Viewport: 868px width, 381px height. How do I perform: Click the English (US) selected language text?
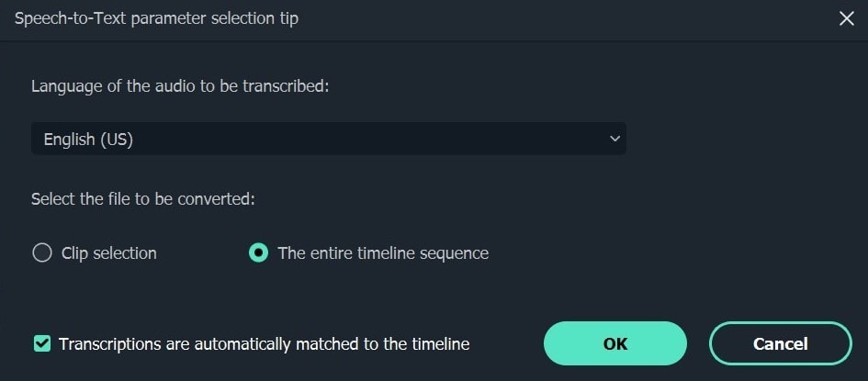coord(88,140)
